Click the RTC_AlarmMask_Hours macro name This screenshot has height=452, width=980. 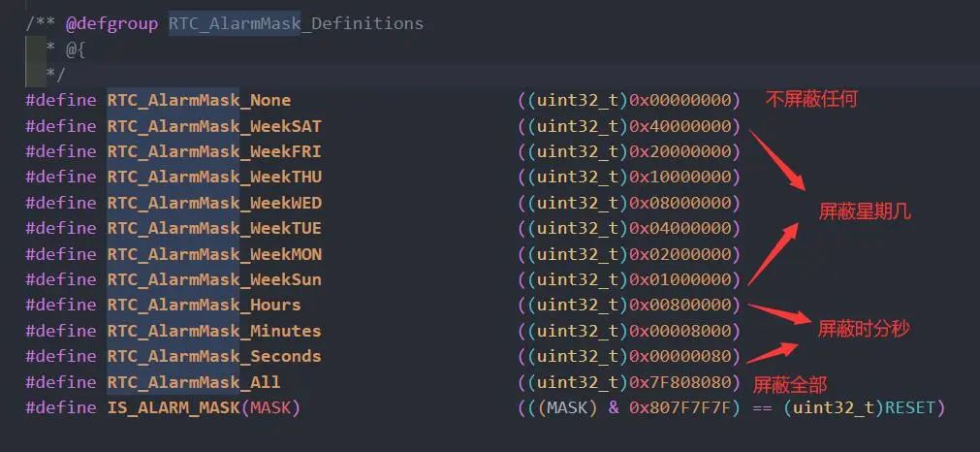coord(204,306)
